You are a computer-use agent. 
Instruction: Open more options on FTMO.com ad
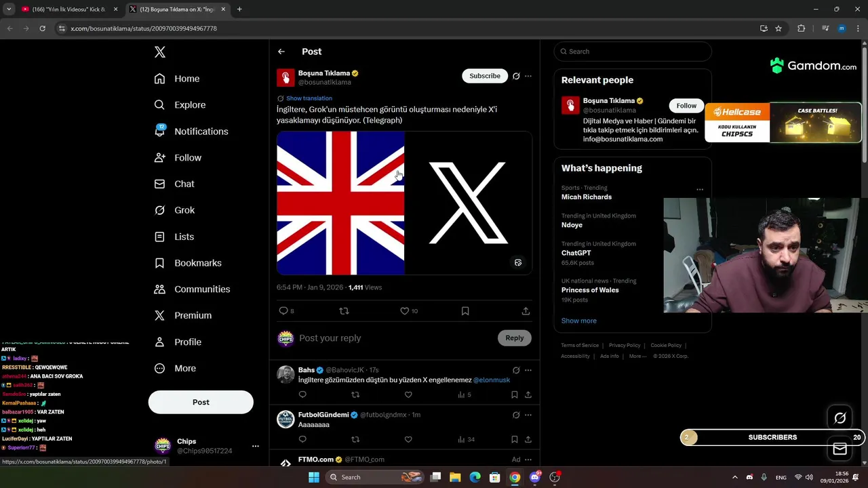[x=528, y=460]
